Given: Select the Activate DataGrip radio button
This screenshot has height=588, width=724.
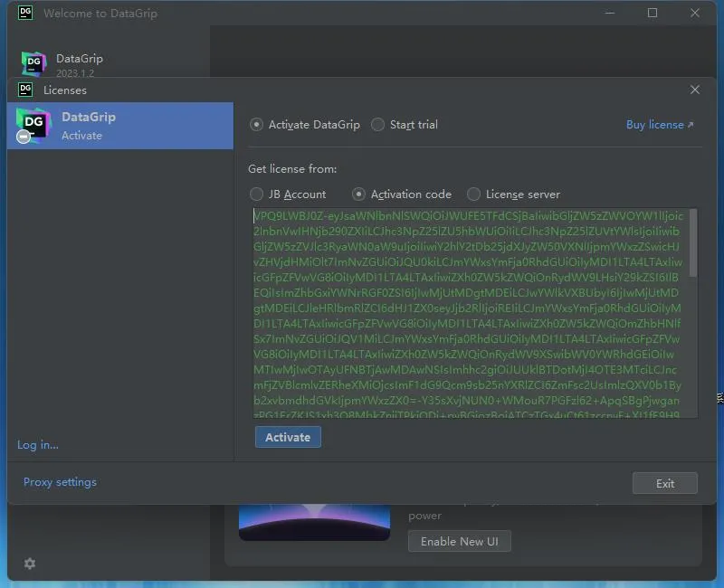Looking at the screenshot, I should [x=256, y=125].
